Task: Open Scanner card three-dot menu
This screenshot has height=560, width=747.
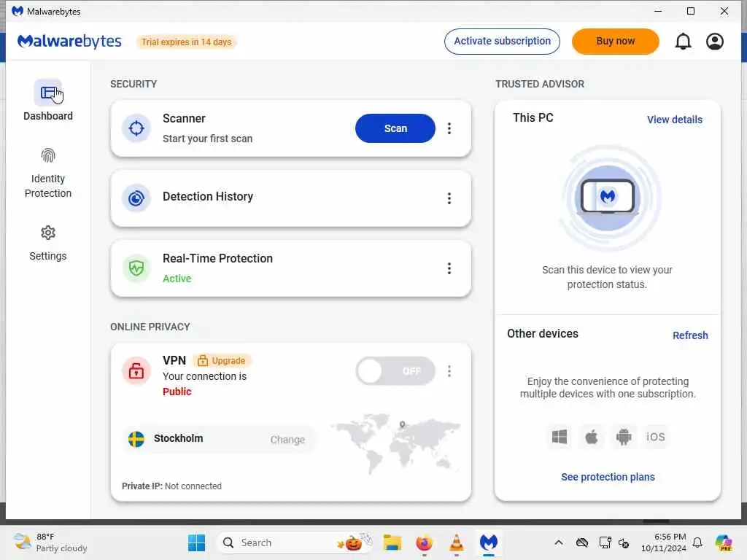Action: pos(449,128)
